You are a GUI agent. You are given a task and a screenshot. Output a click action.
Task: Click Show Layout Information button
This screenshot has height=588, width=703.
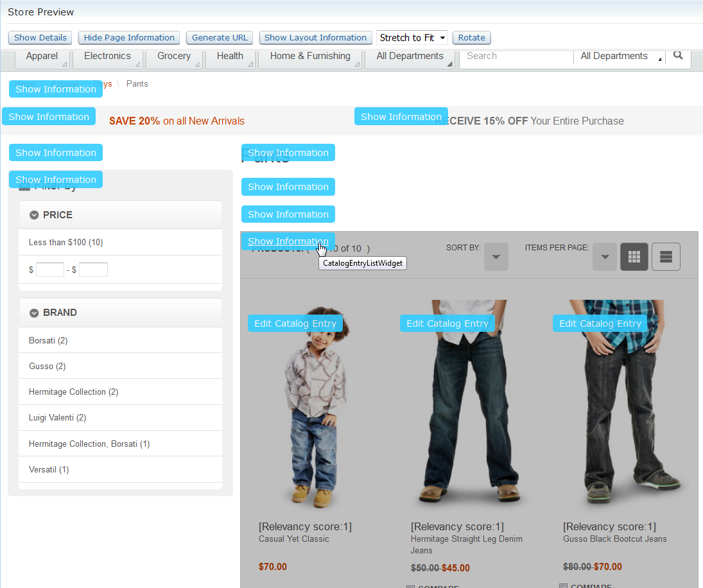[316, 38]
